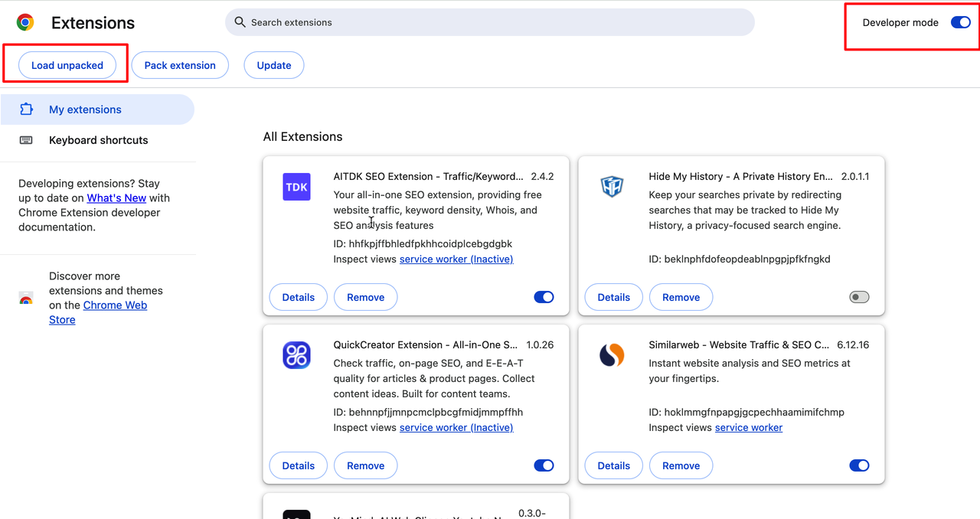This screenshot has width=980, height=519.
Task: Open Details for Similarweb extension
Action: click(614, 465)
